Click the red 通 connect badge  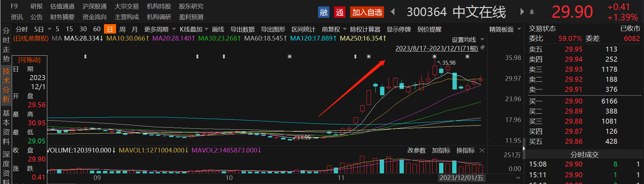click(x=340, y=12)
